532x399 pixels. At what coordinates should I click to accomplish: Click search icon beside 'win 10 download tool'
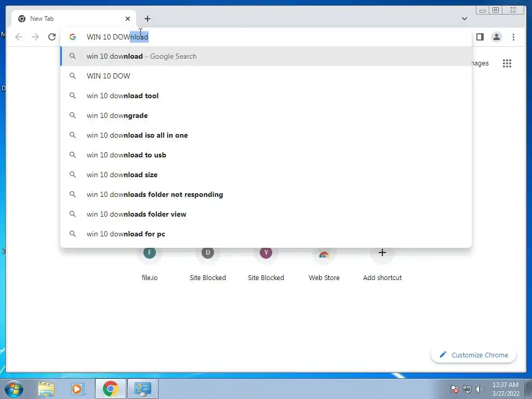point(73,96)
